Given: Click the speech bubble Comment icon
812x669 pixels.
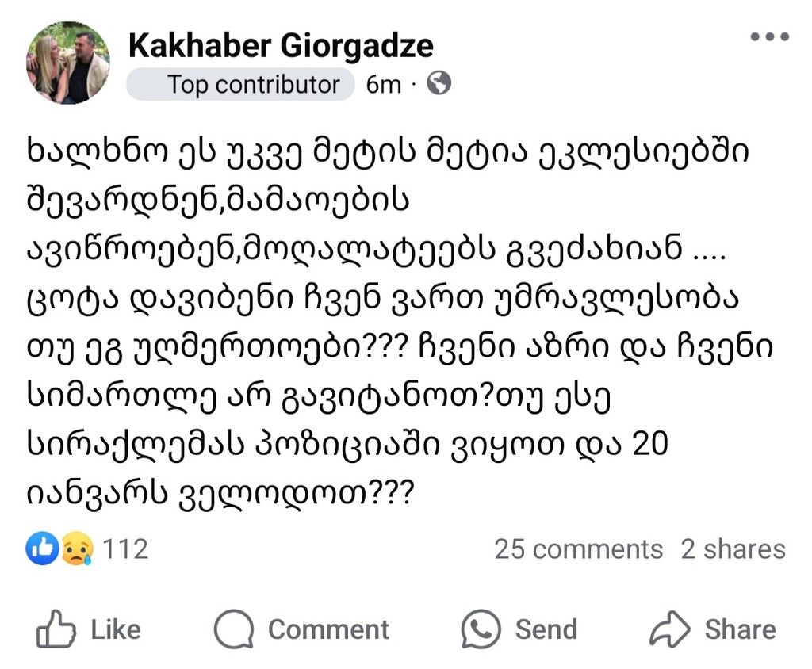Looking at the screenshot, I should tap(234, 630).
